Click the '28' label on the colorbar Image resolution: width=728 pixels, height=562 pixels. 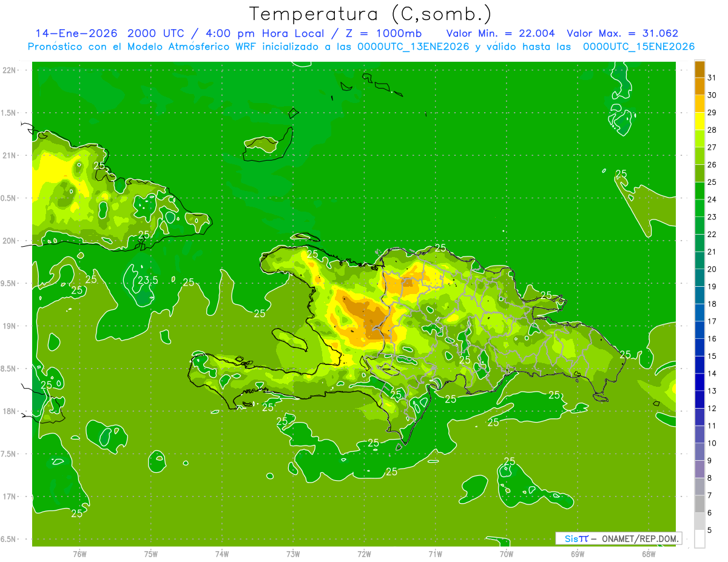click(x=712, y=130)
